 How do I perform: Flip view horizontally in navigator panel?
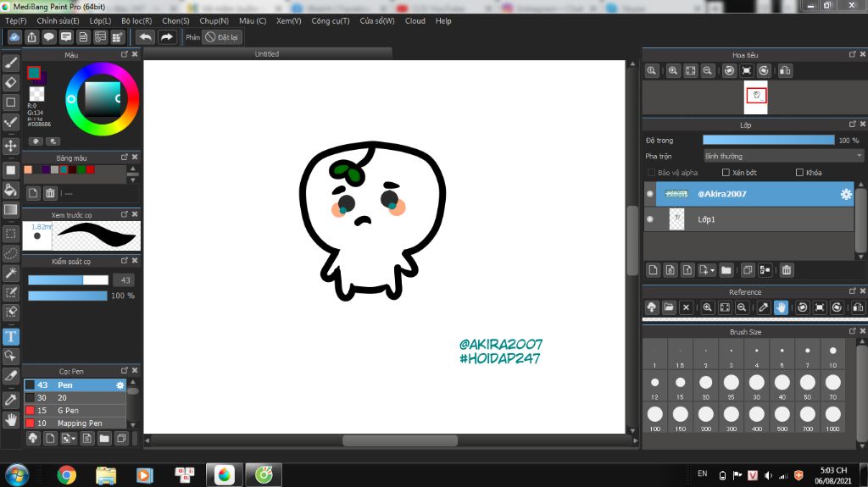tap(785, 71)
